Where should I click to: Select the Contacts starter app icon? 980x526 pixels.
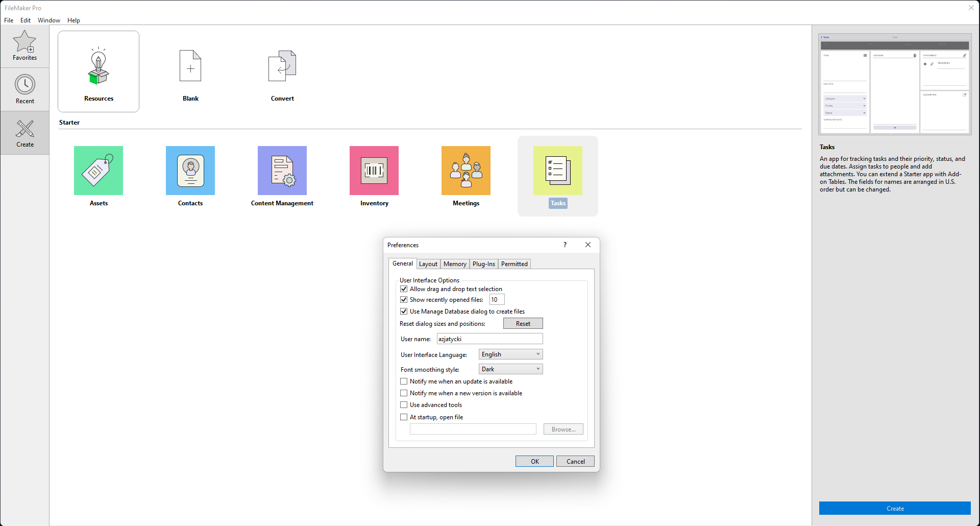click(190, 171)
